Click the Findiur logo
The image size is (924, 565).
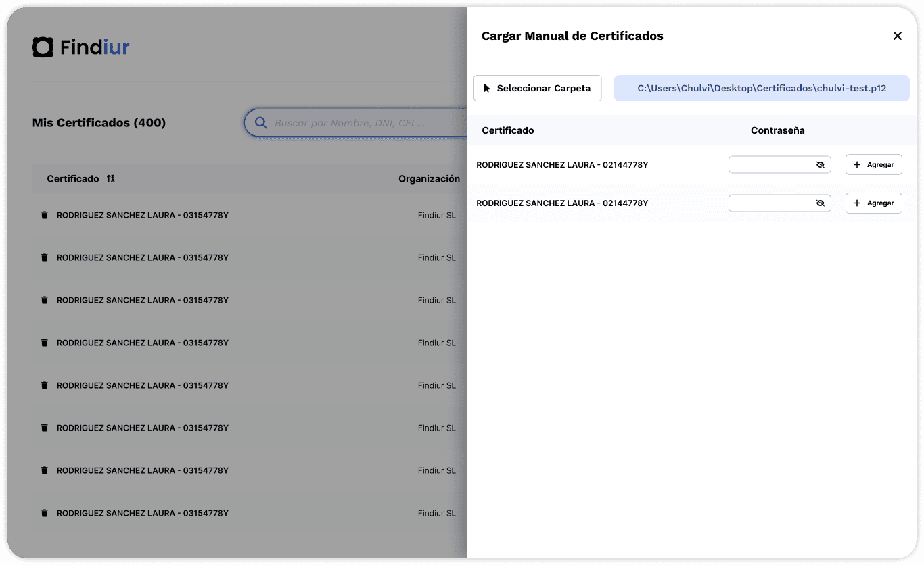pyautogui.click(x=81, y=47)
